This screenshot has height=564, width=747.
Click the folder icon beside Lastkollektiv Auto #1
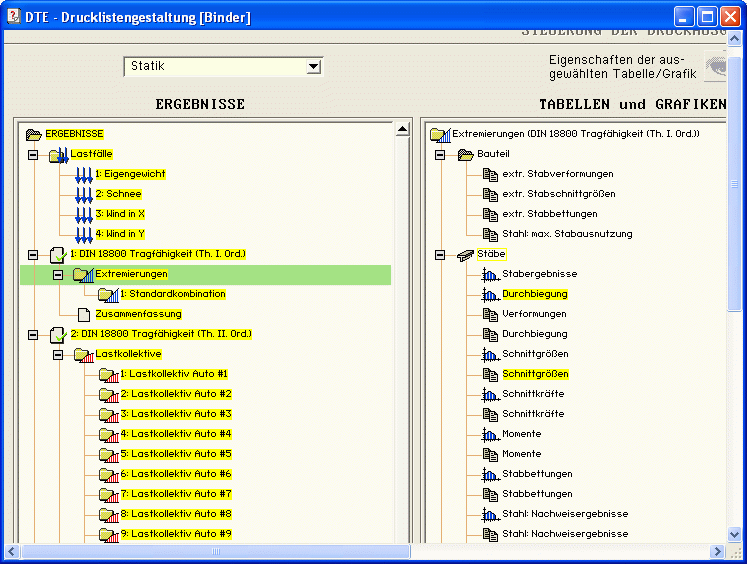pyautogui.click(x=108, y=375)
